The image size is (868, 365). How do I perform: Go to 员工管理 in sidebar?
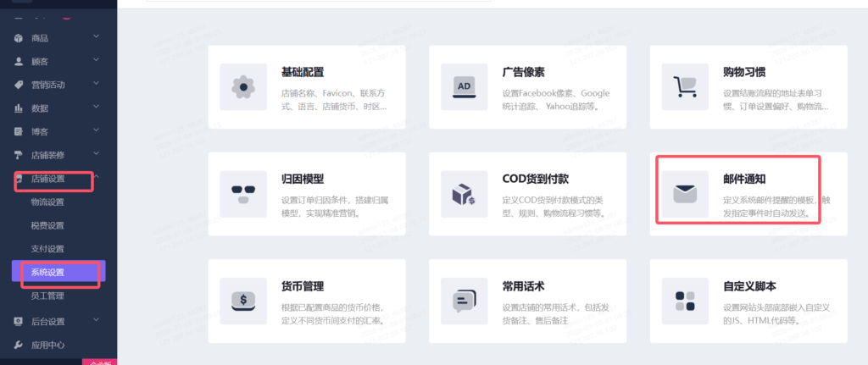pos(47,296)
